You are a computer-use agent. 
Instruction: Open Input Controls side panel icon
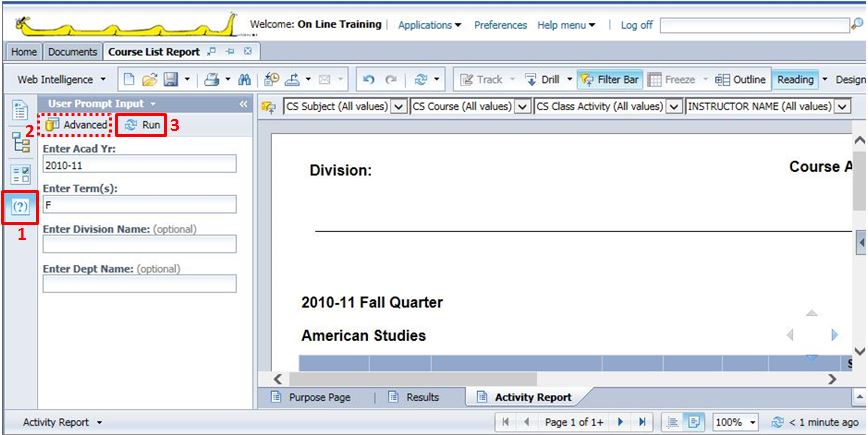click(20, 175)
